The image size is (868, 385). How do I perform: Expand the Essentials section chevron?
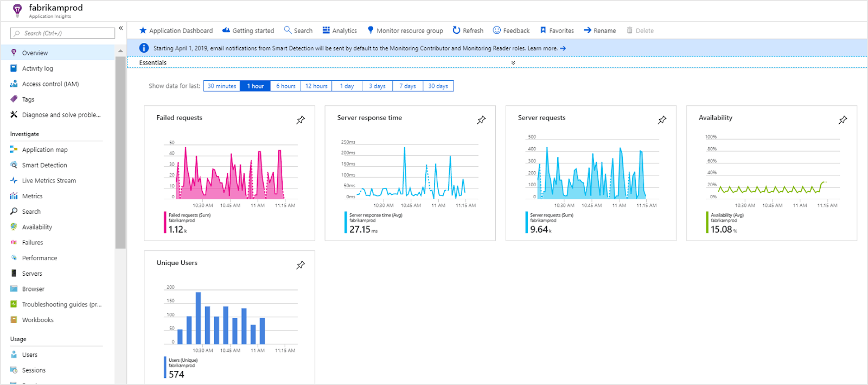pos(513,63)
